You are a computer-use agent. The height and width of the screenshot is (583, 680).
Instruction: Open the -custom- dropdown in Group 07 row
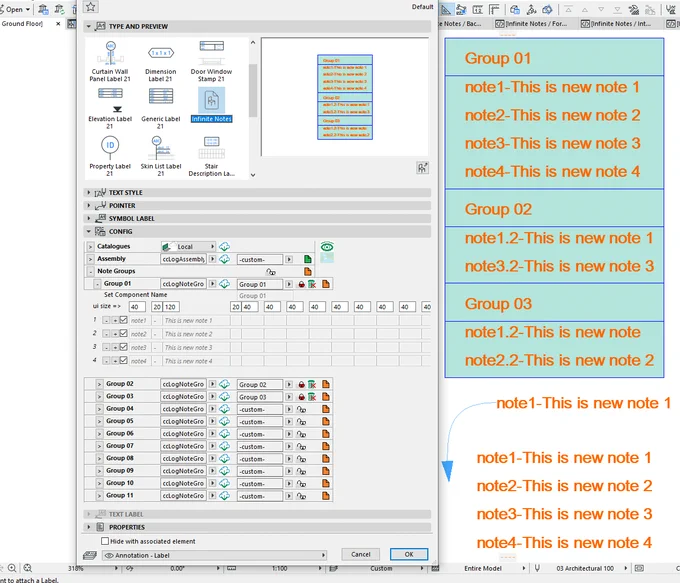click(289, 446)
